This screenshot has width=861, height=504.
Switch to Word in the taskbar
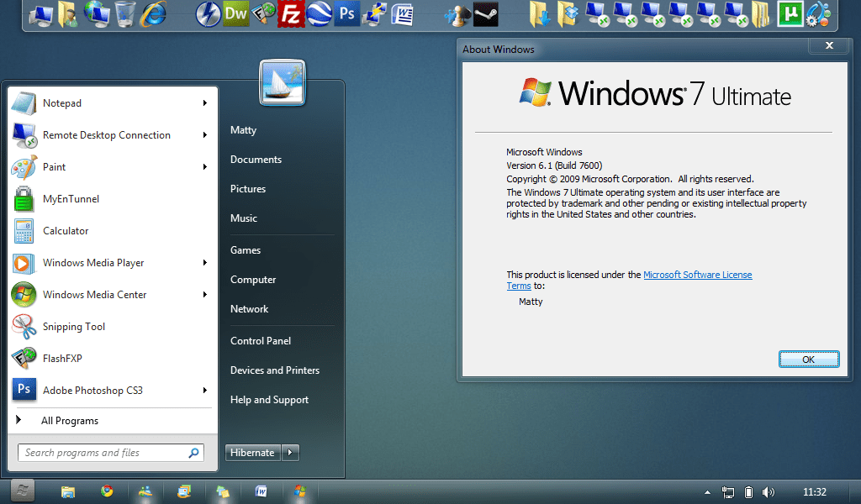point(261,491)
